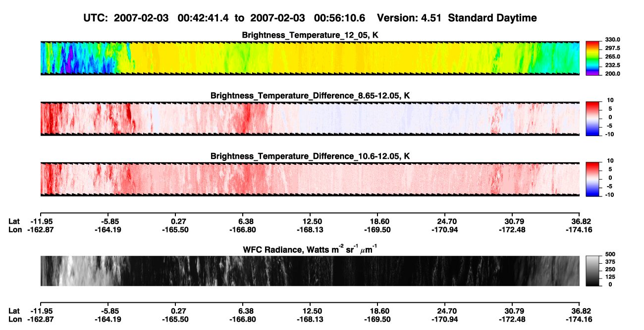
Task: Click the 250 label on WFC colorbar
Action: [x=610, y=270]
